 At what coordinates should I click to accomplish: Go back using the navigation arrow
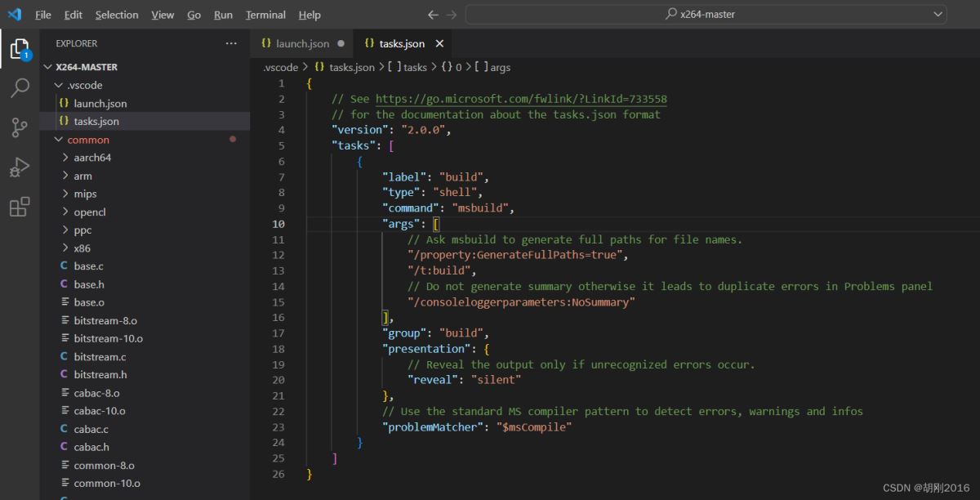point(433,15)
